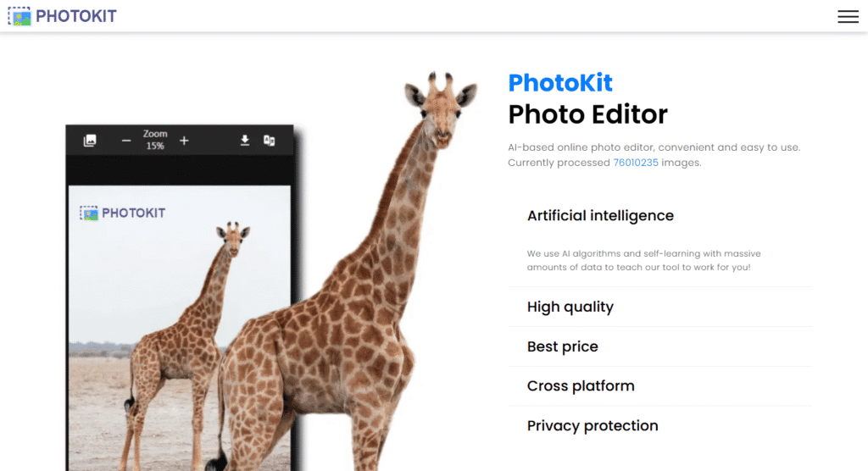Screen dimensions: 868x471
Task: Click the blue PhotoKit heading
Action: click(560, 83)
